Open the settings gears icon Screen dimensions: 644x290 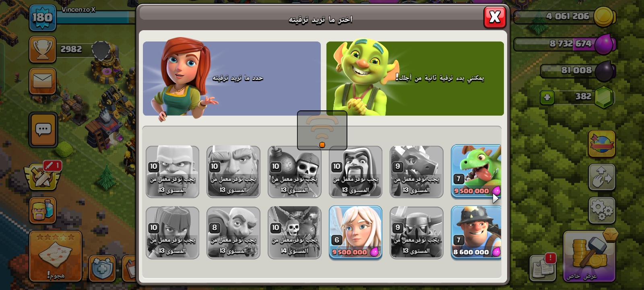pyautogui.click(x=602, y=210)
